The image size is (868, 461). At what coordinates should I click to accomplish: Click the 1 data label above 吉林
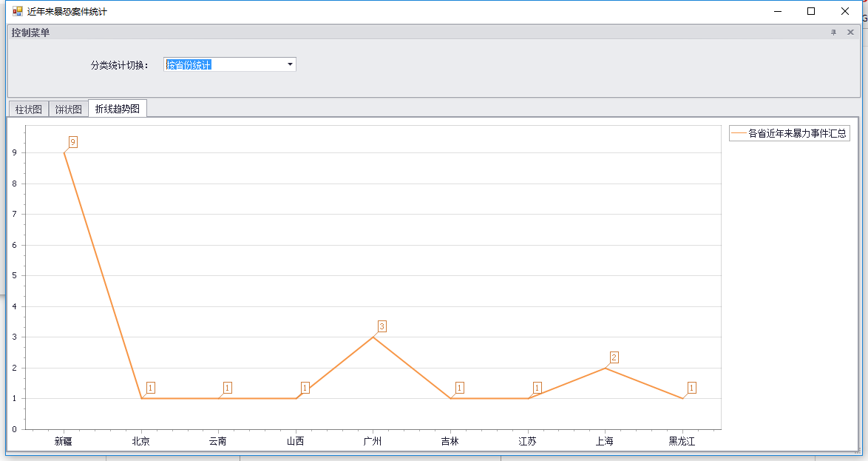[459, 388]
